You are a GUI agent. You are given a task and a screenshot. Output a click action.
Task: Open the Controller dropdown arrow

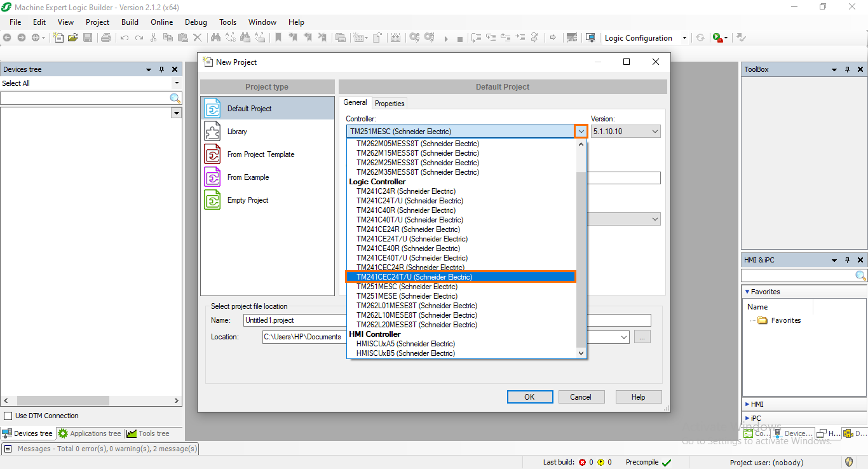click(581, 132)
